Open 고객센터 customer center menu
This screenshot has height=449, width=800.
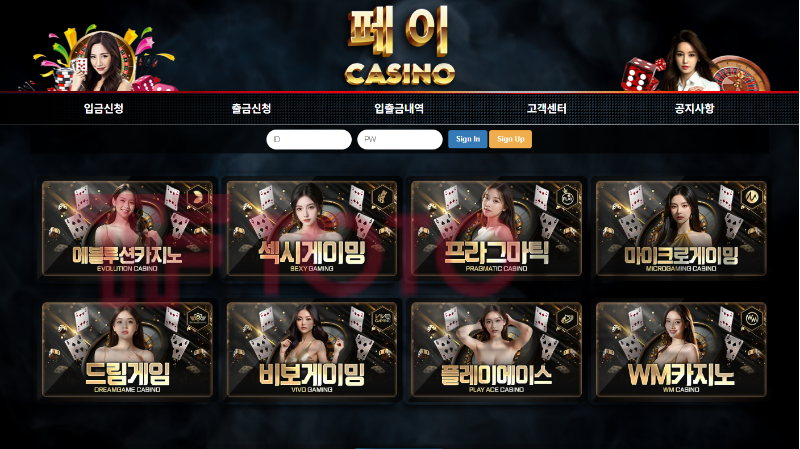tap(546, 108)
